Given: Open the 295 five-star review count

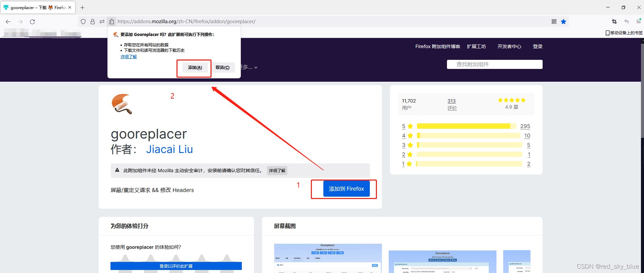Looking at the screenshot, I should click(525, 126).
